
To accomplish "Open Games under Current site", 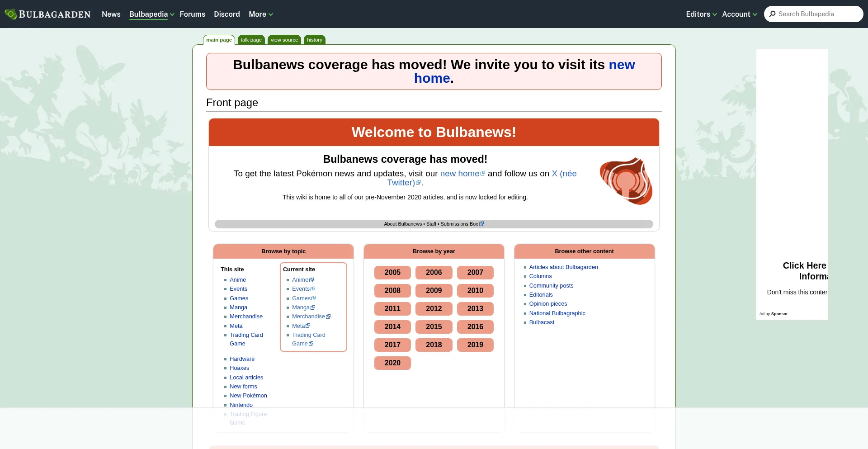I will coord(304,298).
